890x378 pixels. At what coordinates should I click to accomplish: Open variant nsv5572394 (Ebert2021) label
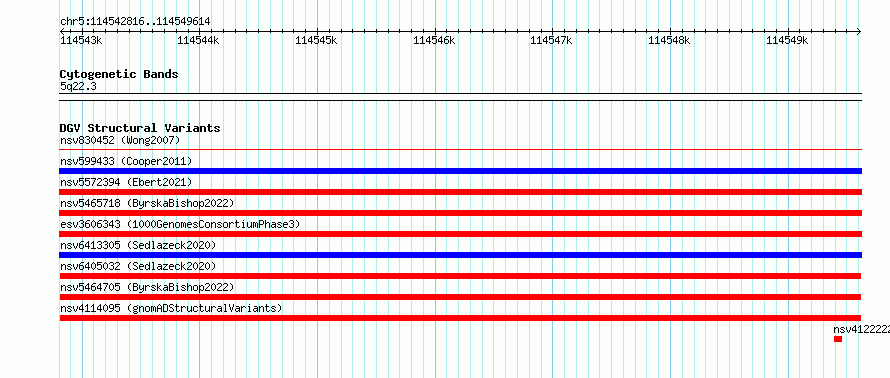point(126,182)
